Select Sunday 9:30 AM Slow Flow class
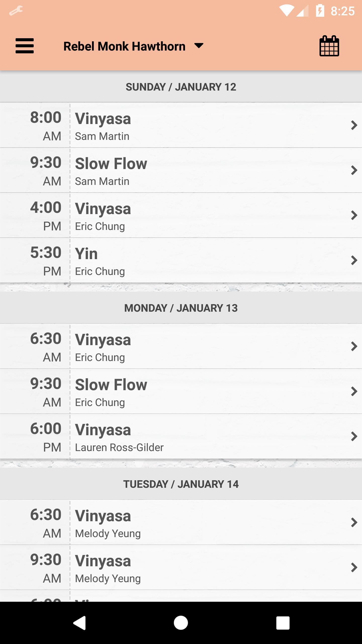Image resolution: width=362 pixels, height=644 pixels. [x=181, y=170]
